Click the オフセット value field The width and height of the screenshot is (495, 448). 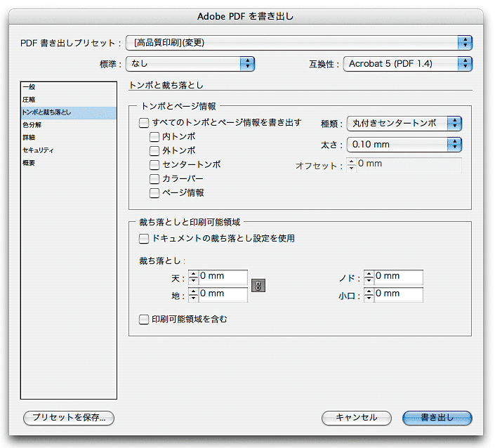[x=409, y=165]
